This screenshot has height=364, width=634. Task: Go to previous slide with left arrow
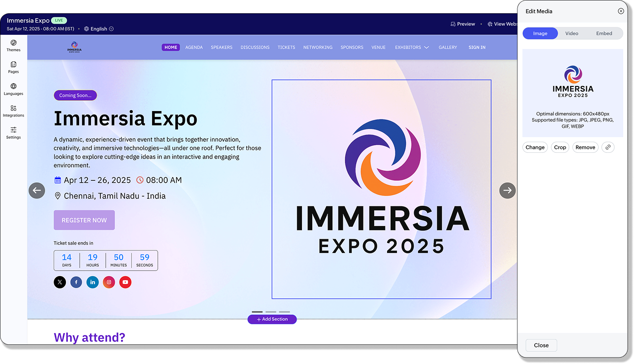[37, 191]
